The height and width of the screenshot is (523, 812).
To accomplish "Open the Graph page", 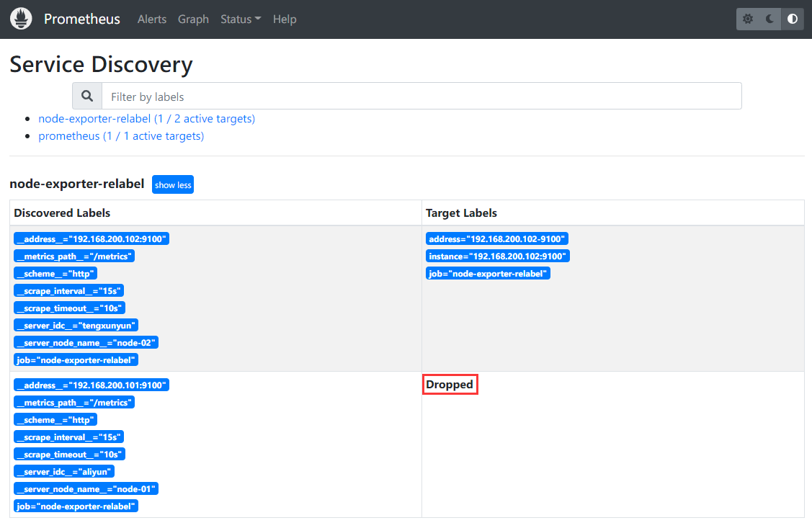I will click(193, 19).
